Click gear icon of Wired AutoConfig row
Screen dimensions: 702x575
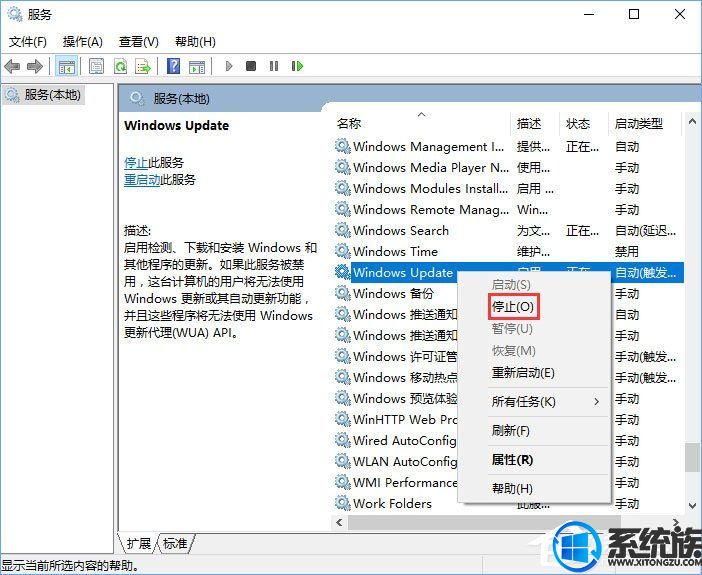342,440
